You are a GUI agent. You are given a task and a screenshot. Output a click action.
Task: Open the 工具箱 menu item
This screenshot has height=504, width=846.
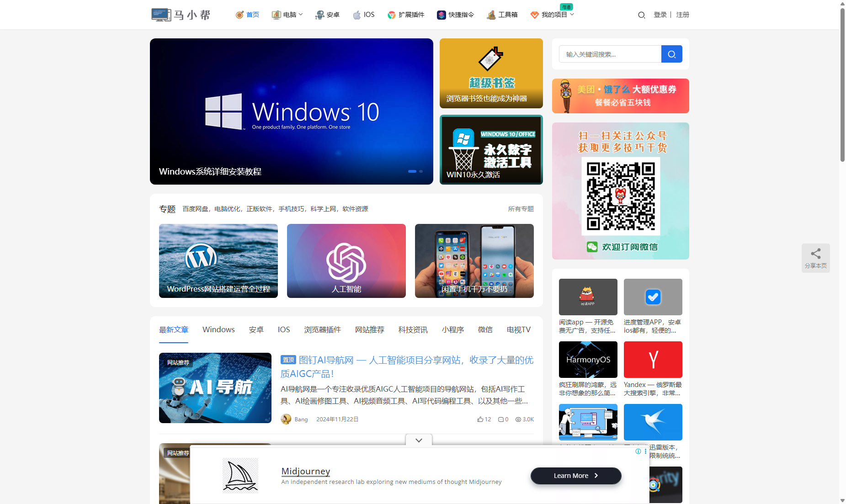(502, 15)
